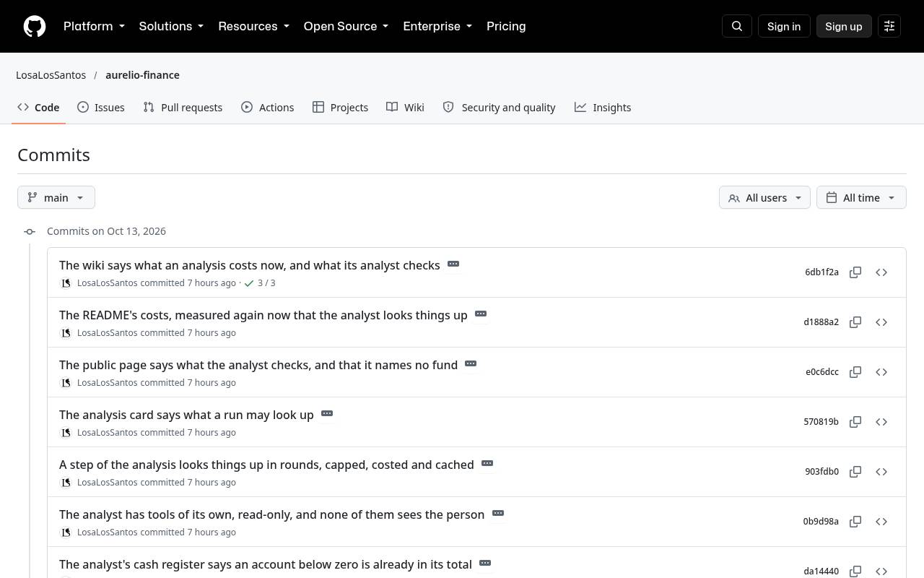Browse repository at commit e0c6dcc

point(881,372)
